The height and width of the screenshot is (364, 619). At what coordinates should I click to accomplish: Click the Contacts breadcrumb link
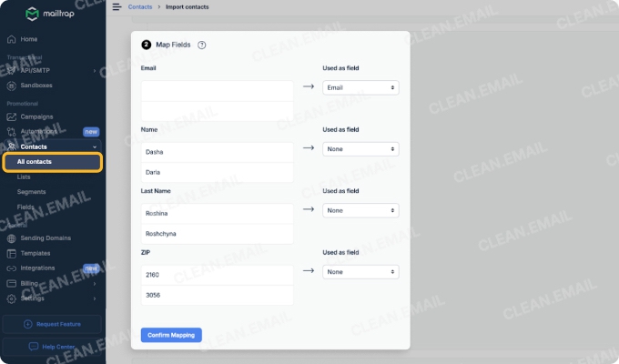[x=140, y=6]
